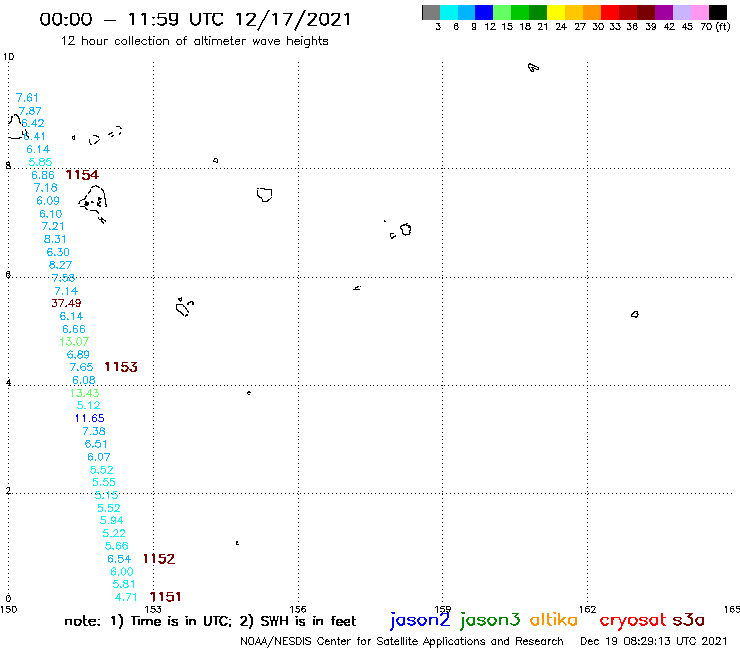
Task: Click the cyan value 5.22
Action: tap(114, 533)
